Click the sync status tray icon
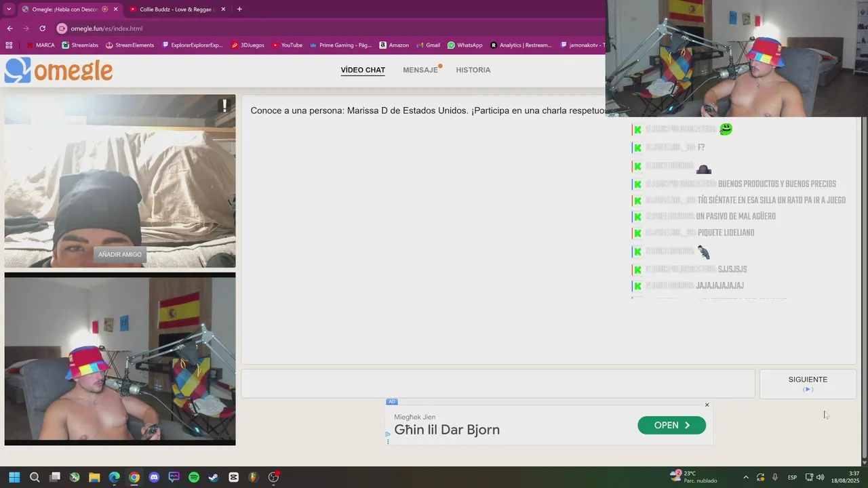 (x=761, y=477)
